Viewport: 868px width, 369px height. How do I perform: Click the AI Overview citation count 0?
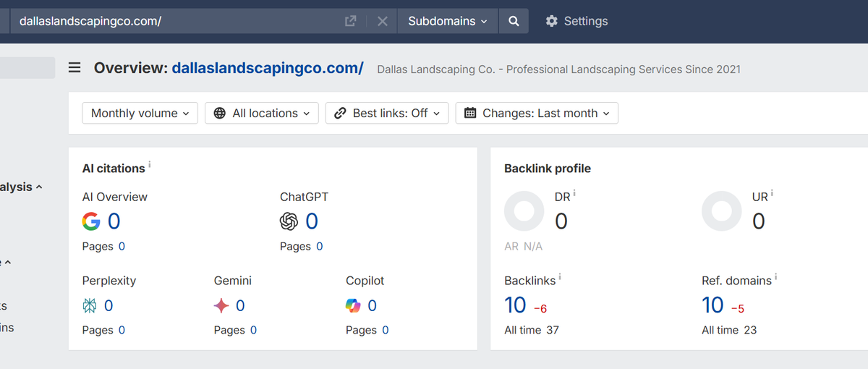[114, 221]
